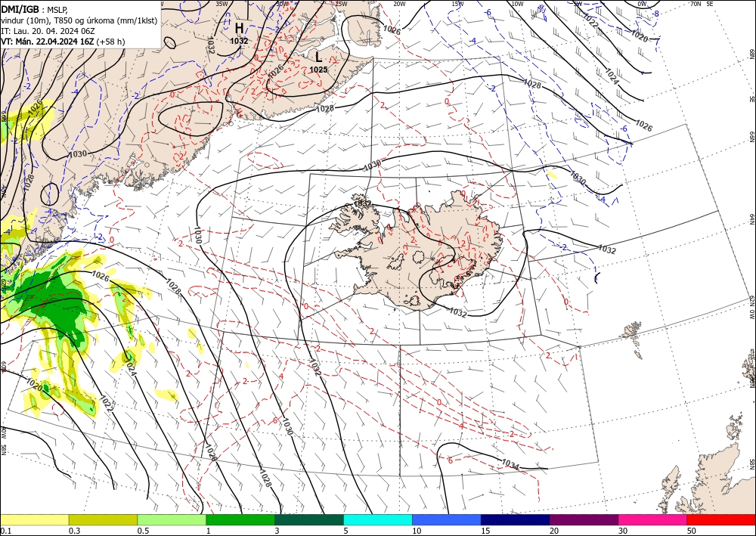The height and width of the screenshot is (536, 756).
Task: Click the '1034' isobar label
Action: [510, 463]
